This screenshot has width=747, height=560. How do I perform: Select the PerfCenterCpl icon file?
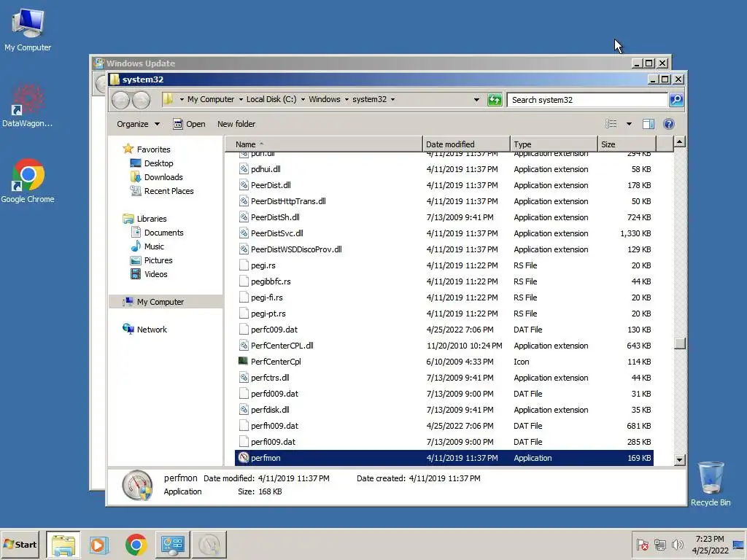pos(244,362)
